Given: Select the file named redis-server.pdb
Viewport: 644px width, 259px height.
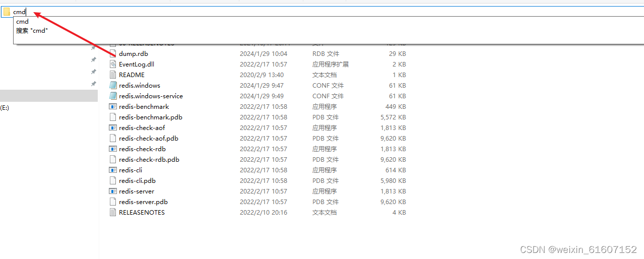Looking at the screenshot, I should click(x=143, y=202).
